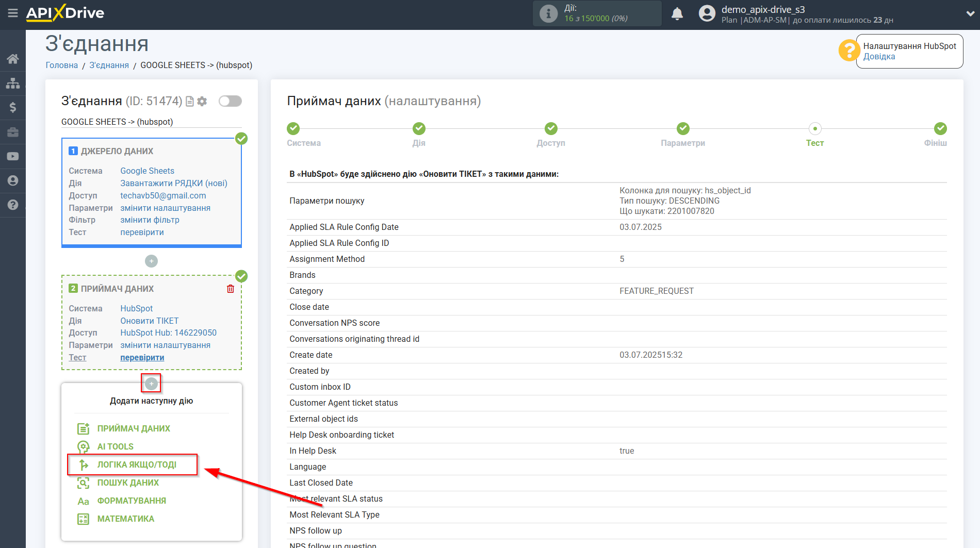Image resolution: width=980 pixels, height=548 pixels.
Task: Click the Customer Agent ticket status row
Action: click(x=617, y=403)
